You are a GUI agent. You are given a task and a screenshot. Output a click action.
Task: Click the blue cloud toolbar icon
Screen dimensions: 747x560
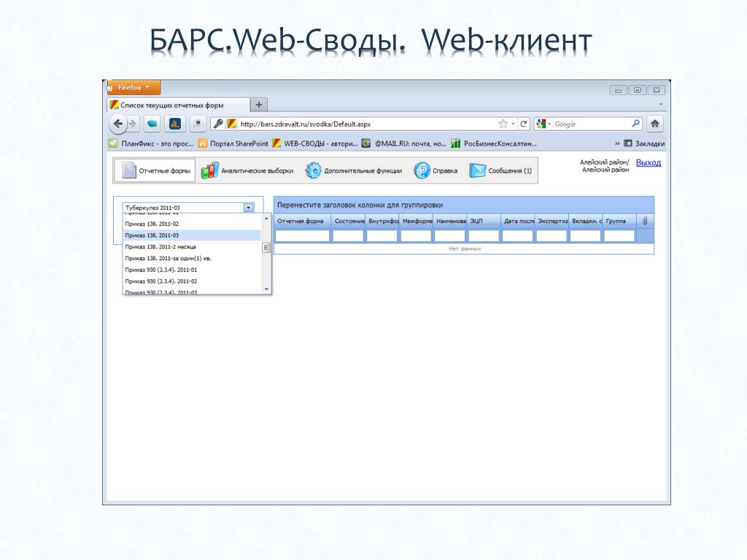coord(152,124)
